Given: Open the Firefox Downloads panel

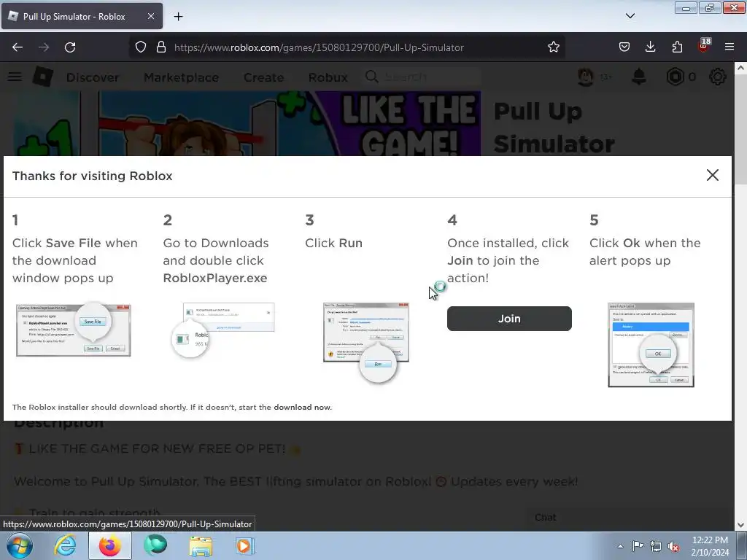Looking at the screenshot, I should [x=650, y=47].
